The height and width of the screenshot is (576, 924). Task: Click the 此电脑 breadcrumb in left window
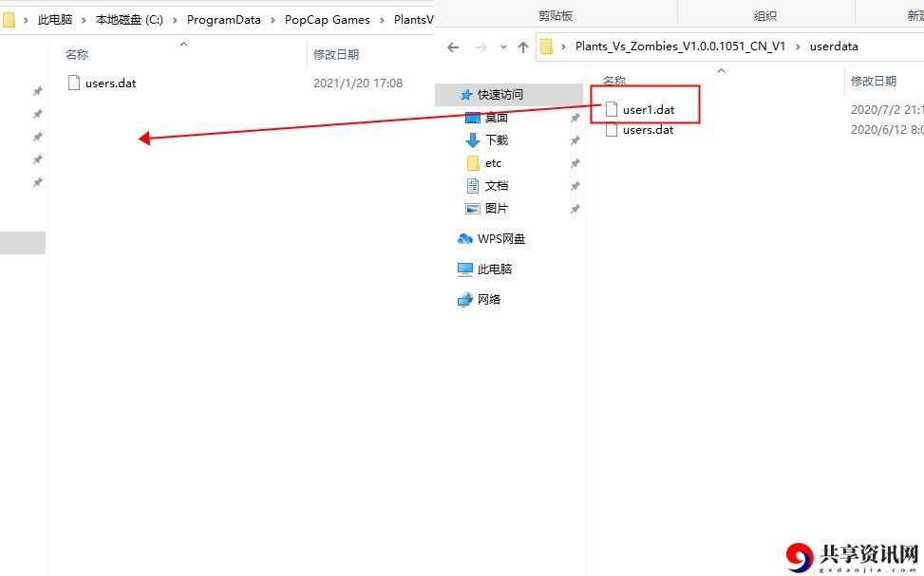[55, 19]
